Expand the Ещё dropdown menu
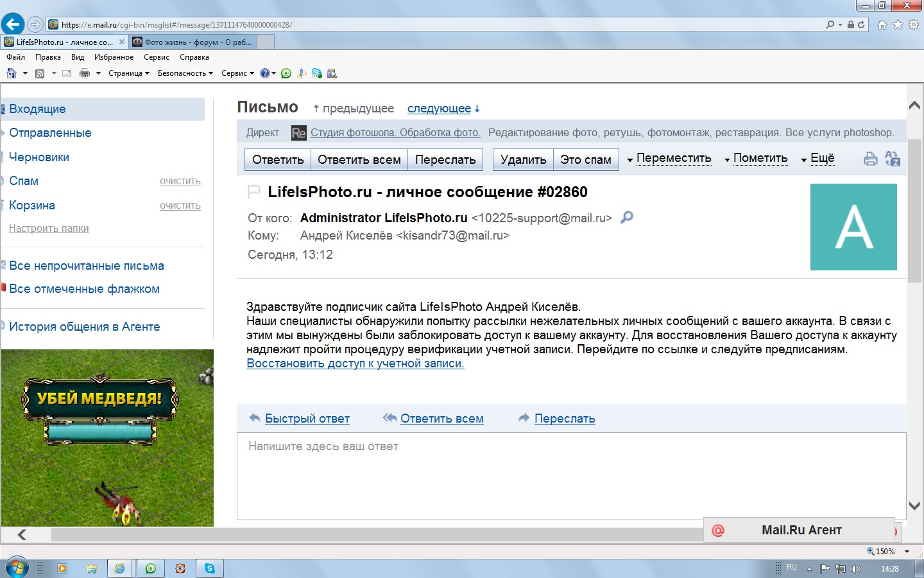This screenshot has height=578, width=924. (x=817, y=159)
